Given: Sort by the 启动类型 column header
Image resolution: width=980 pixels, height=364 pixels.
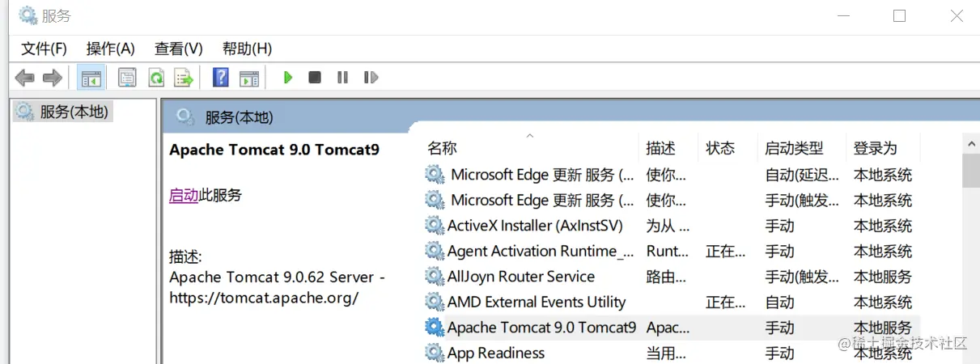Looking at the screenshot, I should click(x=795, y=148).
